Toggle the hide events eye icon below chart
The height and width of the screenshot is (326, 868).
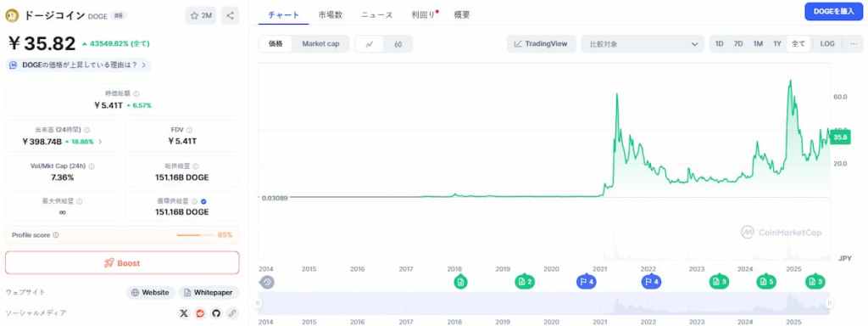[x=267, y=282]
